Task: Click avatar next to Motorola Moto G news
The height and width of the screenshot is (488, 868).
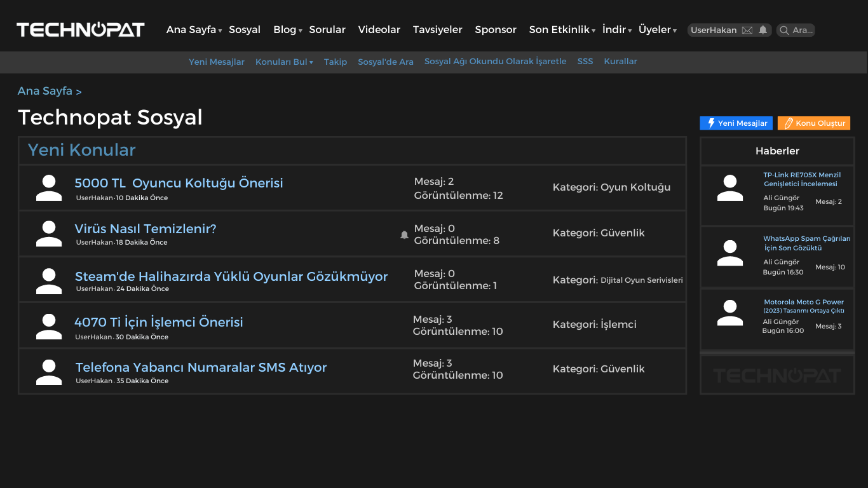Action: [729, 313]
